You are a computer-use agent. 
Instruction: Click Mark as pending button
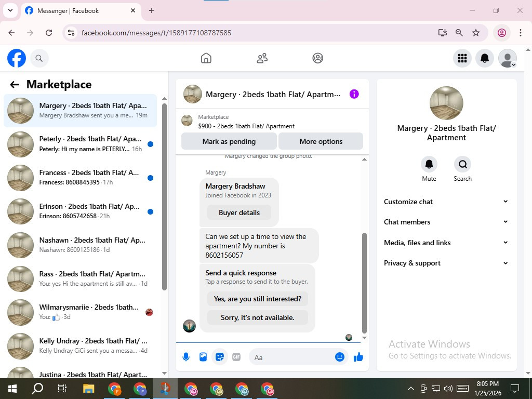click(229, 141)
